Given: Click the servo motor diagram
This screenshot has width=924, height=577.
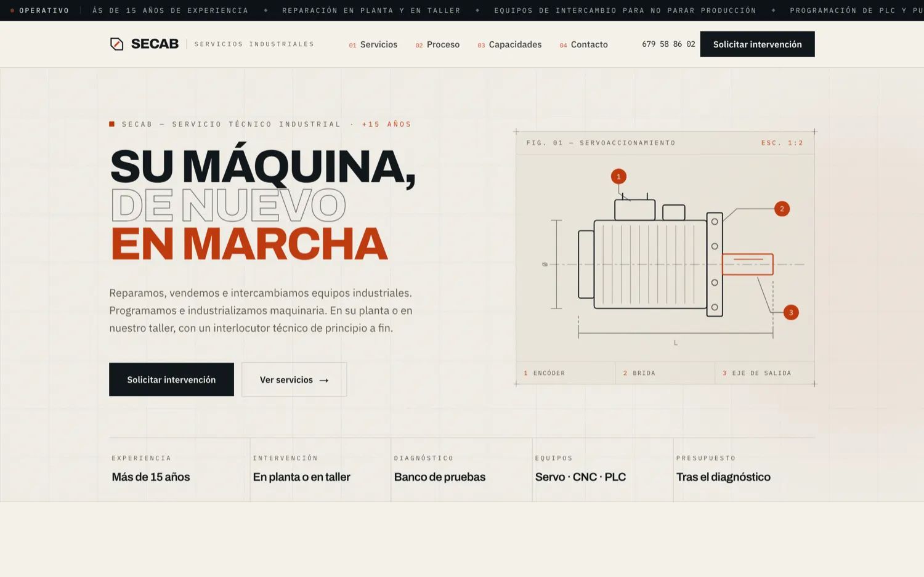Looking at the screenshot, I should (665, 257).
